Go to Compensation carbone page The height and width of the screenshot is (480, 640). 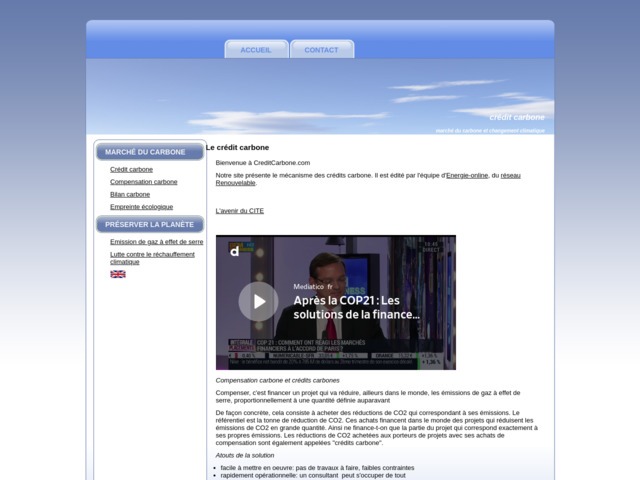click(143, 182)
